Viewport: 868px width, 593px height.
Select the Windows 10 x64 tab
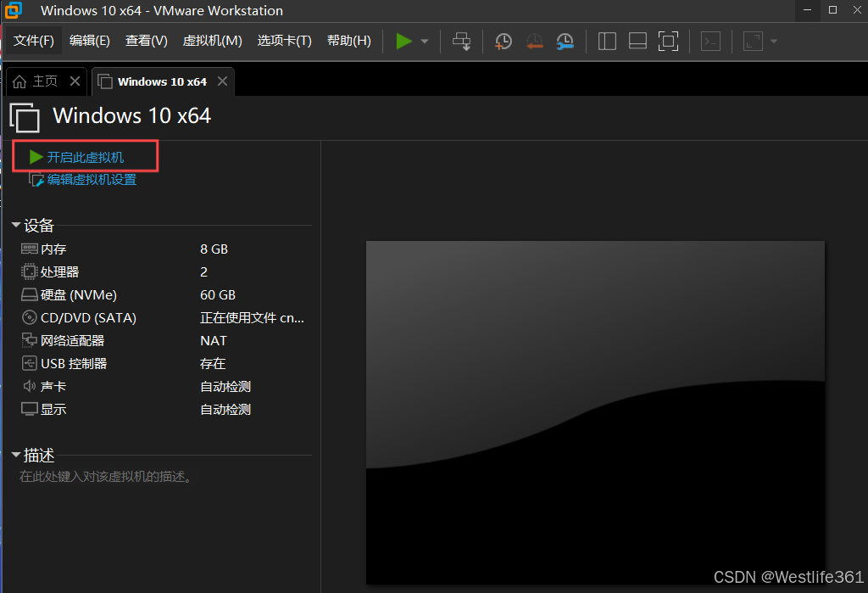(x=161, y=81)
